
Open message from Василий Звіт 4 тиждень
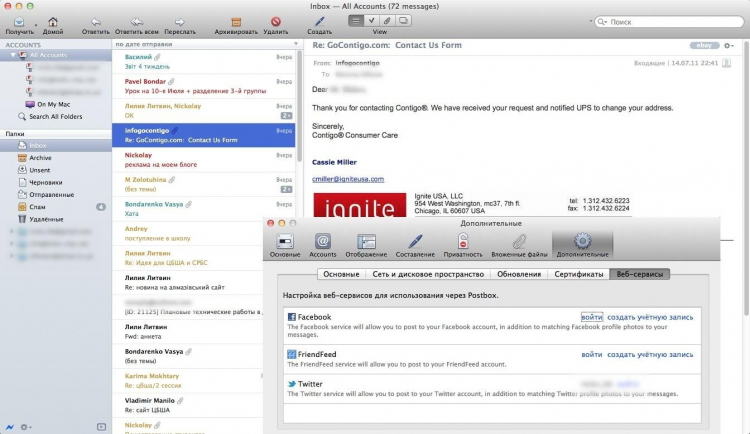coord(204,62)
